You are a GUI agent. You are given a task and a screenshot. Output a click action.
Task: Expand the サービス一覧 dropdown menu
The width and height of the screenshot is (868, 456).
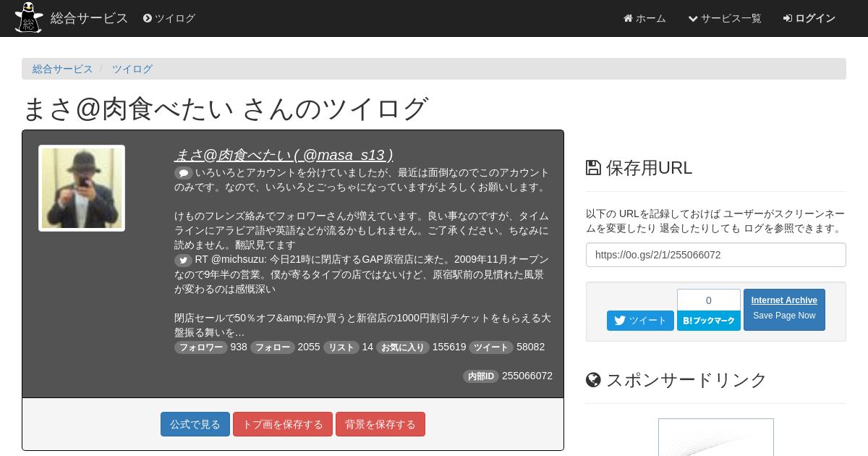pos(725,18)
